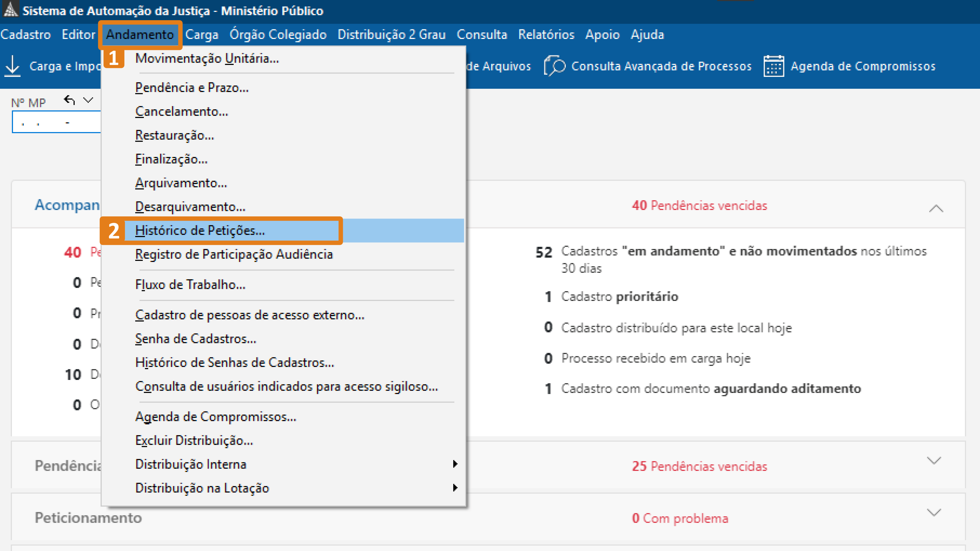Expand the Distribuição Interna submenu
Viewport: 980px width, 551px height.
pos(455,464)
